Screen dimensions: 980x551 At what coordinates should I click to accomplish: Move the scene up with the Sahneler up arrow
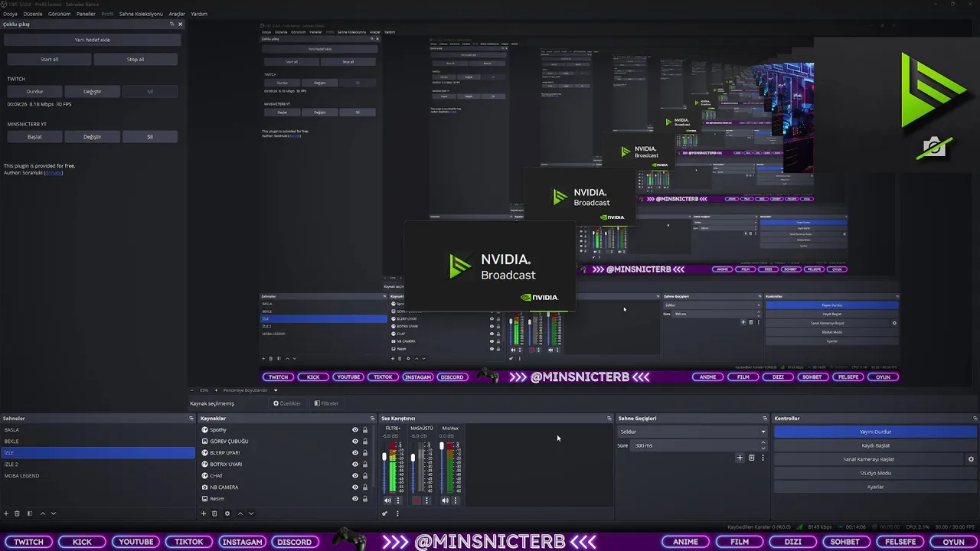tap(43, 514)
